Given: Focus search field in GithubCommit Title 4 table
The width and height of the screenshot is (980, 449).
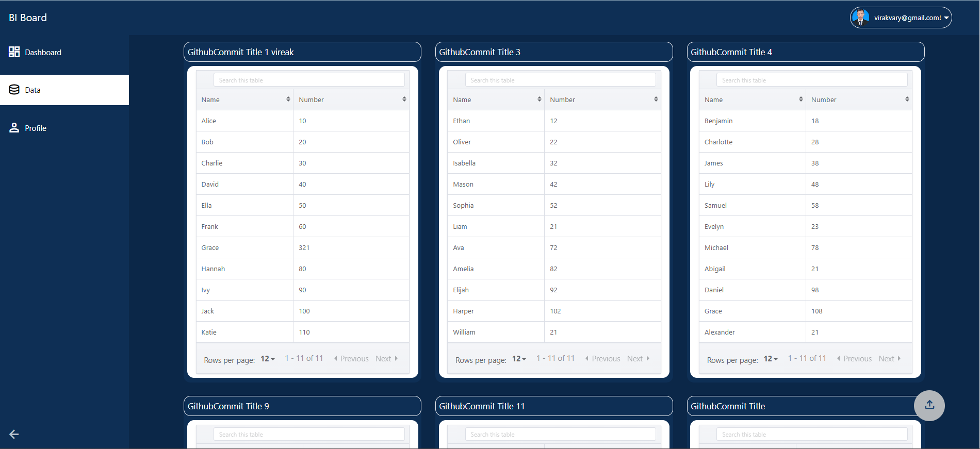Looking at the screenshot, I should [812, 80].
